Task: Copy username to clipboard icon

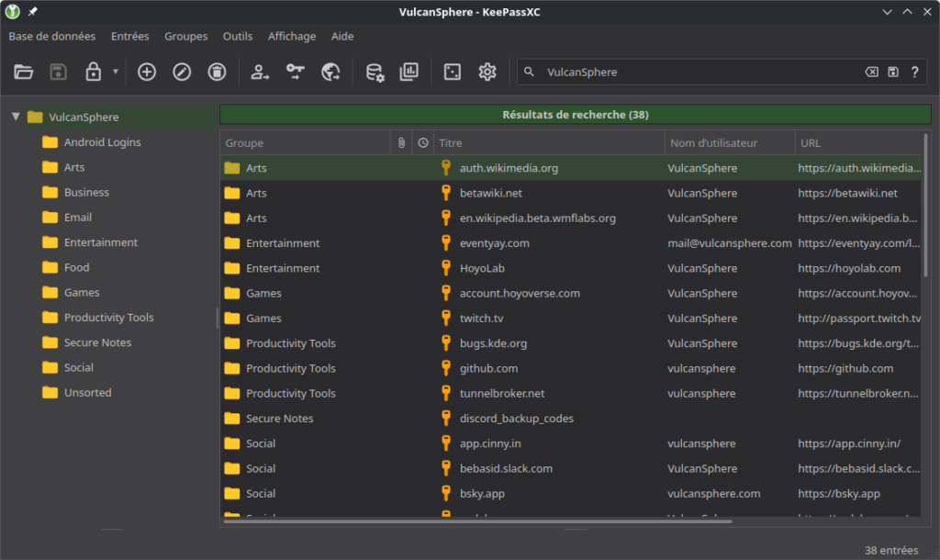Action: [x=260, y=72]
